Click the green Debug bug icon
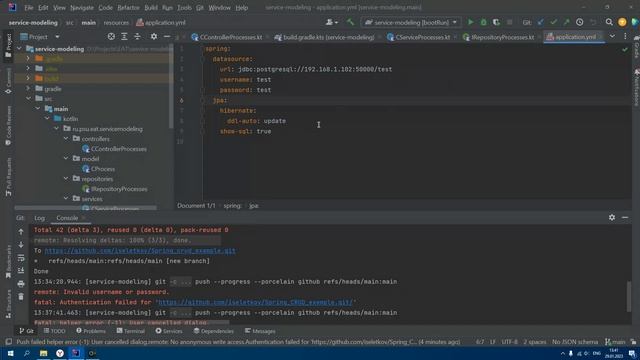 pyautogui.click(x=483, y=22)
